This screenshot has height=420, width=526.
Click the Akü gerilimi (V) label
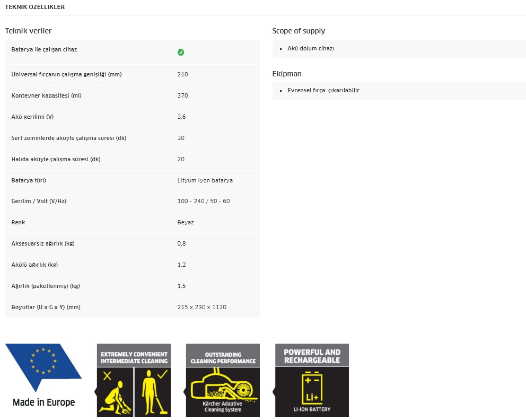click(32, 117)
